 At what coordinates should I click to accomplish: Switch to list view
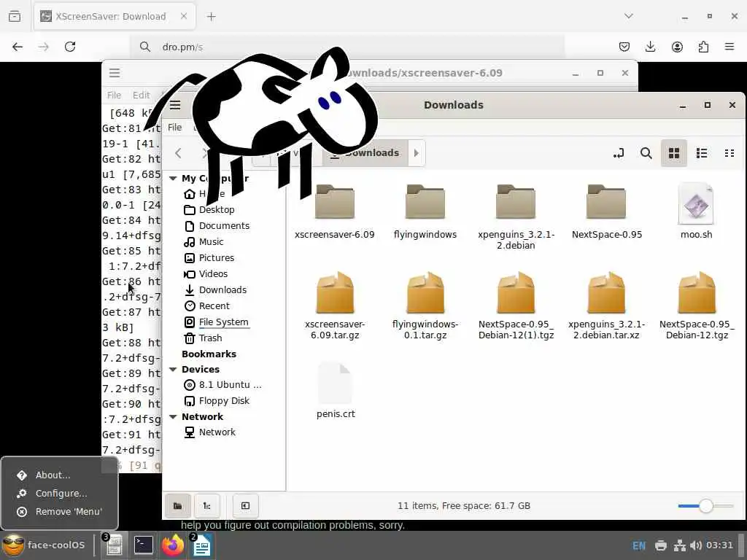click(701, 153)
